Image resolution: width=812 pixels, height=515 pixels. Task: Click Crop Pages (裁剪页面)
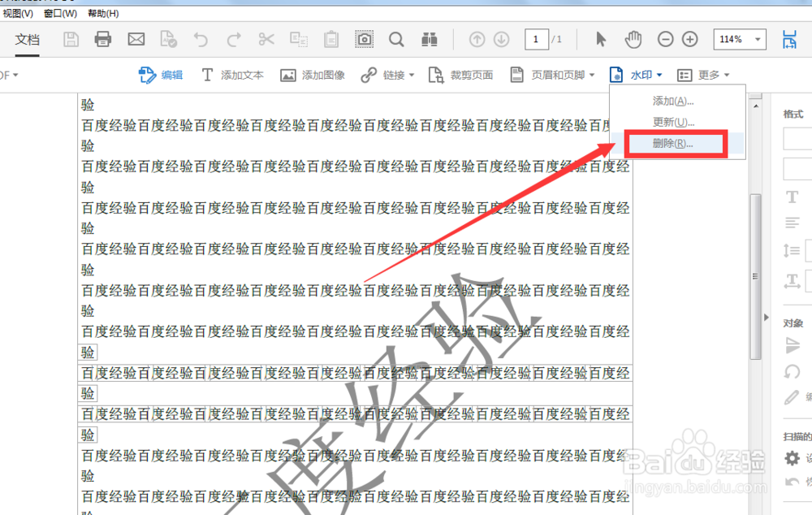460,75
